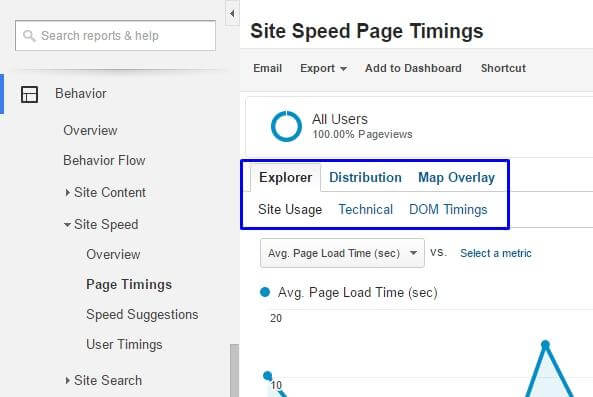Open the Avg. Page Load Time metric dropdown
This screenshot has height=397, width=593.
pyautogui.click(x=342, y=253)
